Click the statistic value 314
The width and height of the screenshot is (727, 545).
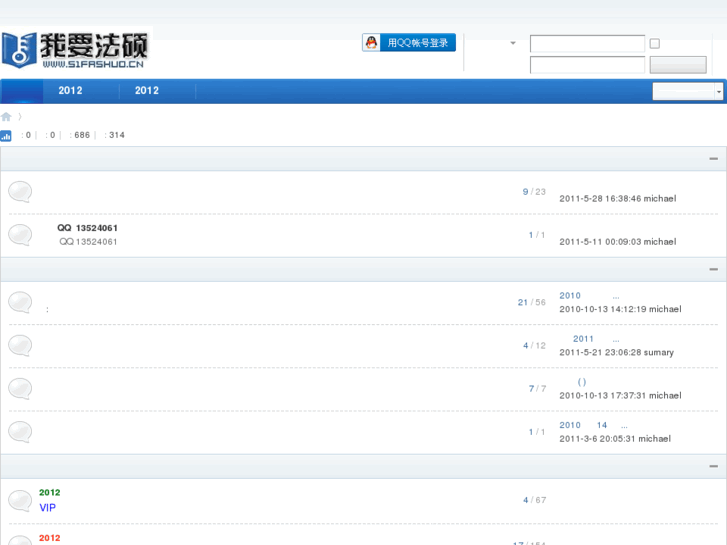(117, 135)
